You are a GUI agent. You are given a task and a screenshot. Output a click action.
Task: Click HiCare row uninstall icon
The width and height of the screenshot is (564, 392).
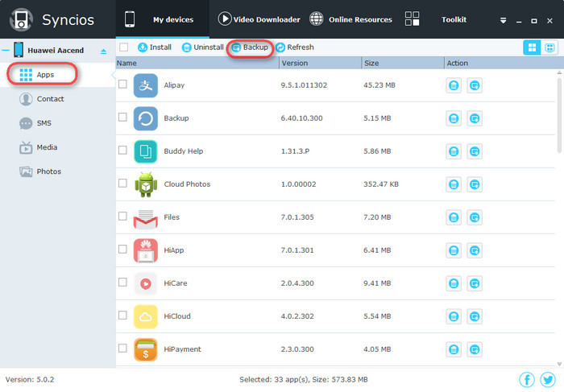click(x=454, y=283)
